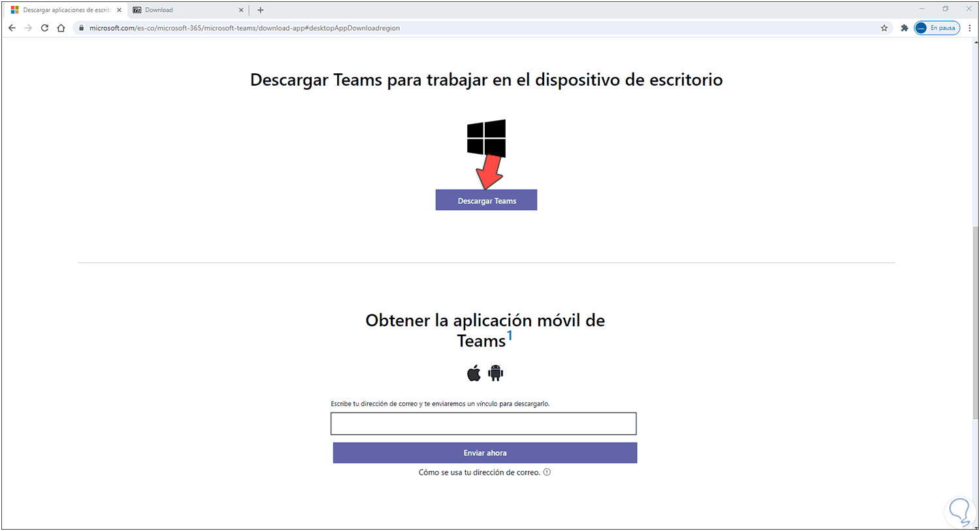The height and width of the screenshot is (531, 980).
Task: Open the Chrome three-dot menu
Action: click(969, 28)
